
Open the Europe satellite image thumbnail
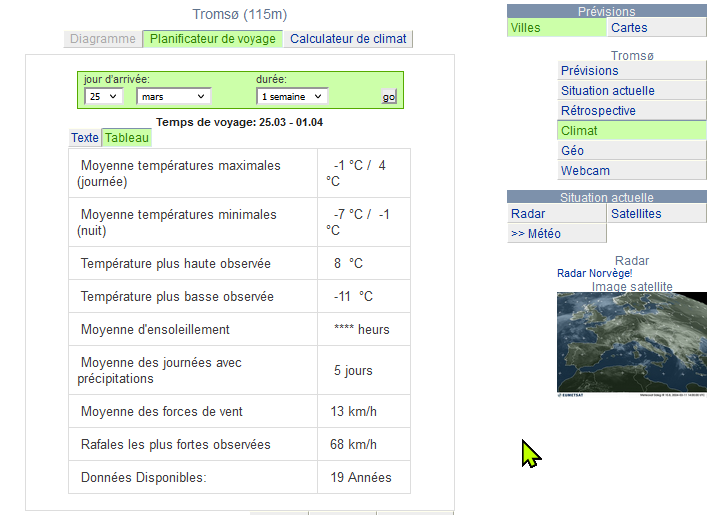[x=632, y=345]
